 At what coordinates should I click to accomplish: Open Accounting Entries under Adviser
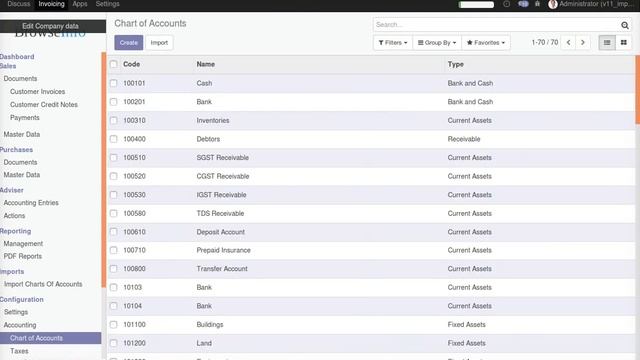31,202
